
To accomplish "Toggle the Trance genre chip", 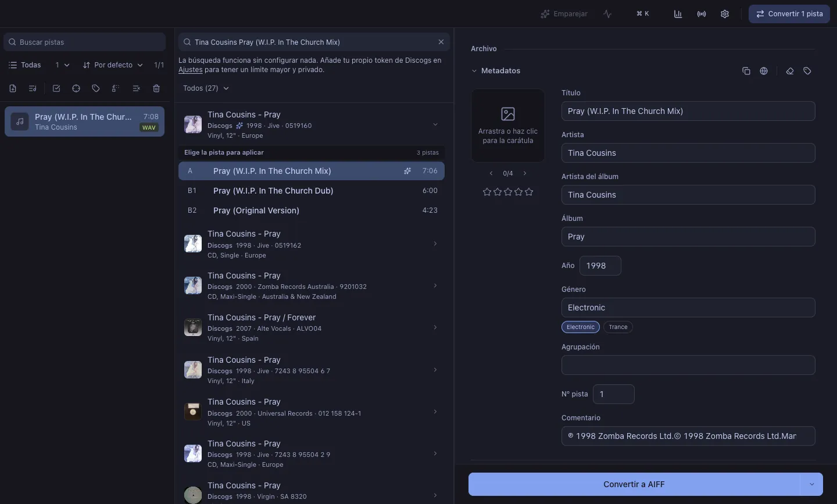I will pos(618,327).
